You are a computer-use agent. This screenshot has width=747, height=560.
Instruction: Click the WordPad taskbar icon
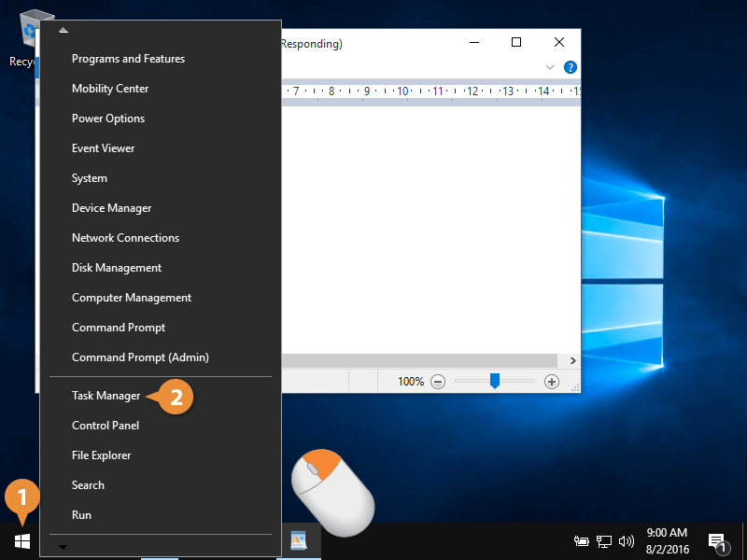pyautogui.click(x=299, y=541)
